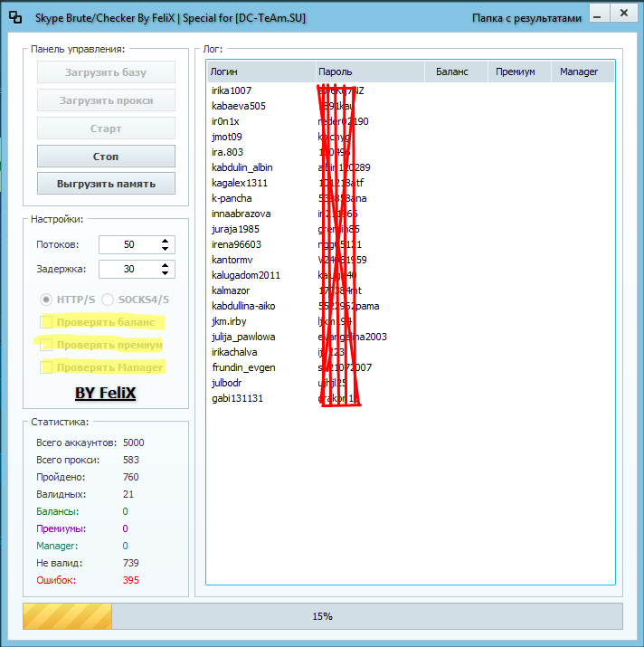The width and height of the screenshot is (644, 647).
Task: Click the app icon in the title bar
Action: tap(15, 17)
